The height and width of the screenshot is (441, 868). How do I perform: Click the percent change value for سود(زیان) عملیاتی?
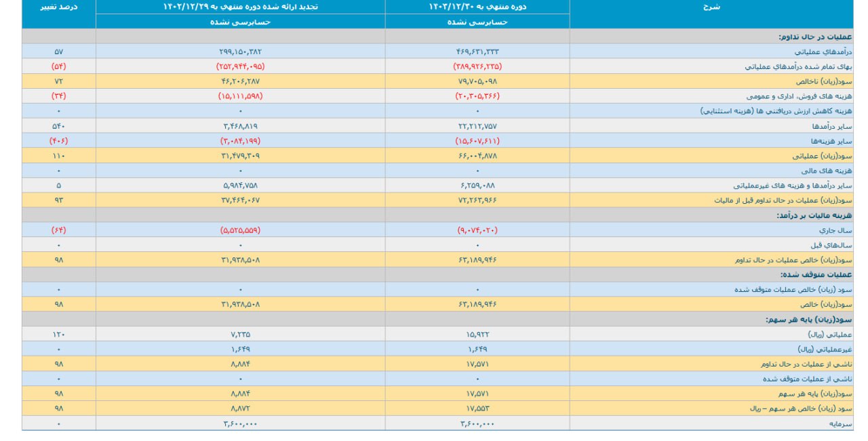coord(58,156)
